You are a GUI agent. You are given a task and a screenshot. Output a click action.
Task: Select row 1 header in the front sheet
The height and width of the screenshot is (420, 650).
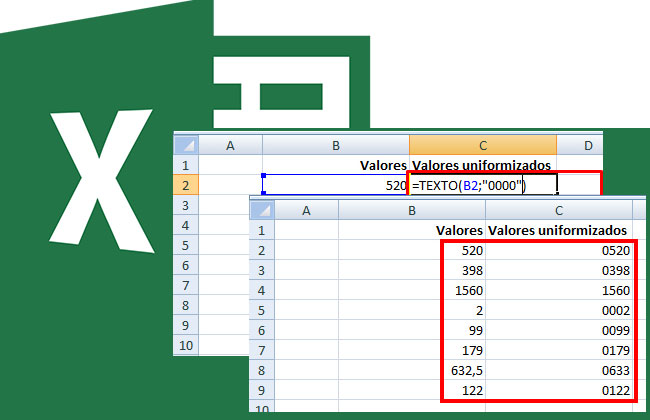click(262, 230)
